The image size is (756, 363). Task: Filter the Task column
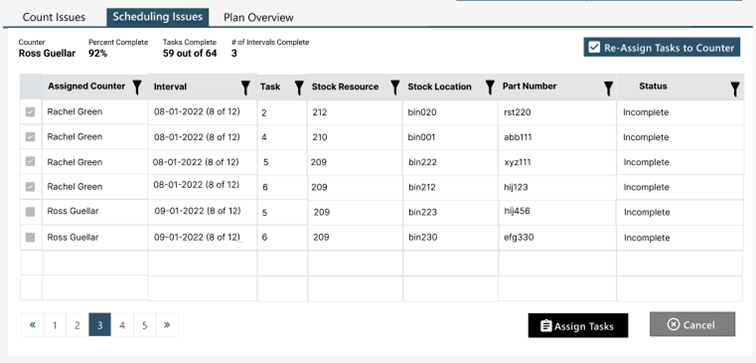pyautogui.click(x=299, y=87)
